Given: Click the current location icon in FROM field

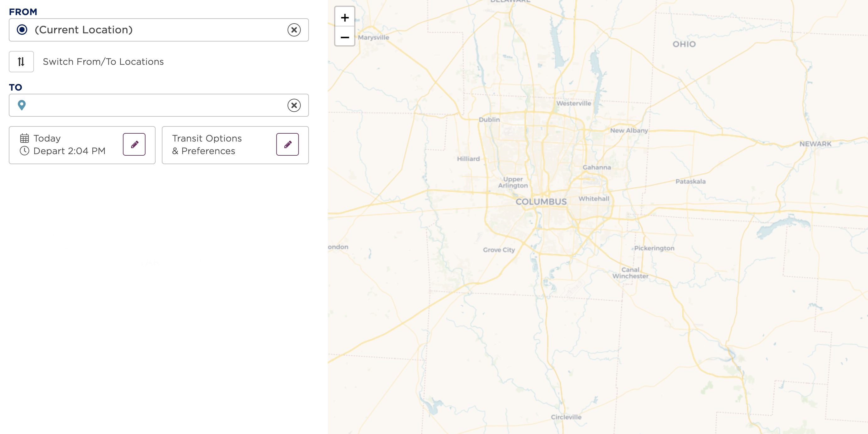Looking at the screenshot, I should click(x=21, y=29).
